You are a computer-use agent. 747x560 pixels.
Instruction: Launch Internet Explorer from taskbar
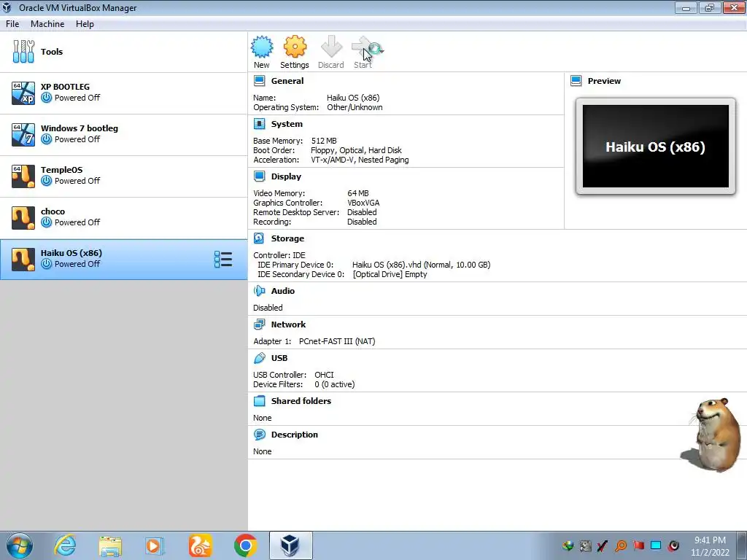click(x=65, y=545)
